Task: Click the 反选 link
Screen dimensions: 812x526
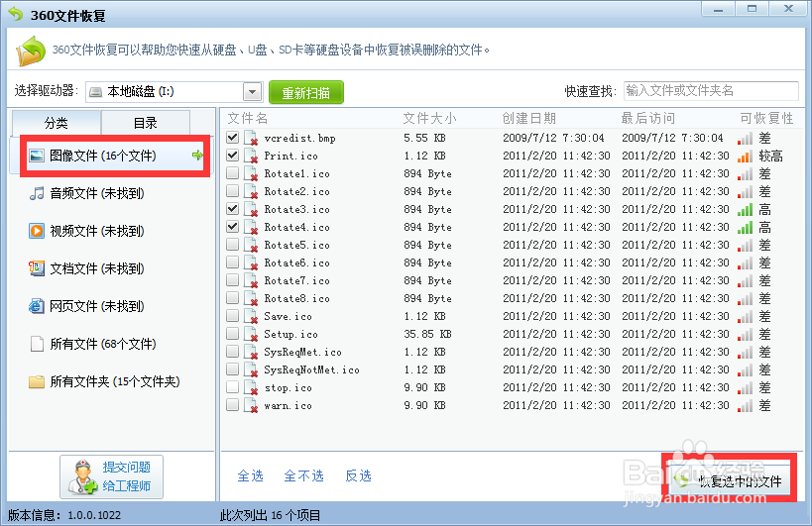Action: 358,475
